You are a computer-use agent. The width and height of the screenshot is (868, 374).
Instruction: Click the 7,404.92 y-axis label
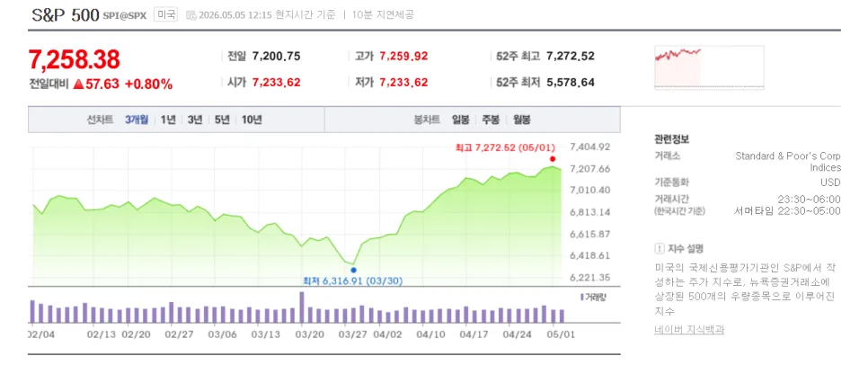point(590,147)
